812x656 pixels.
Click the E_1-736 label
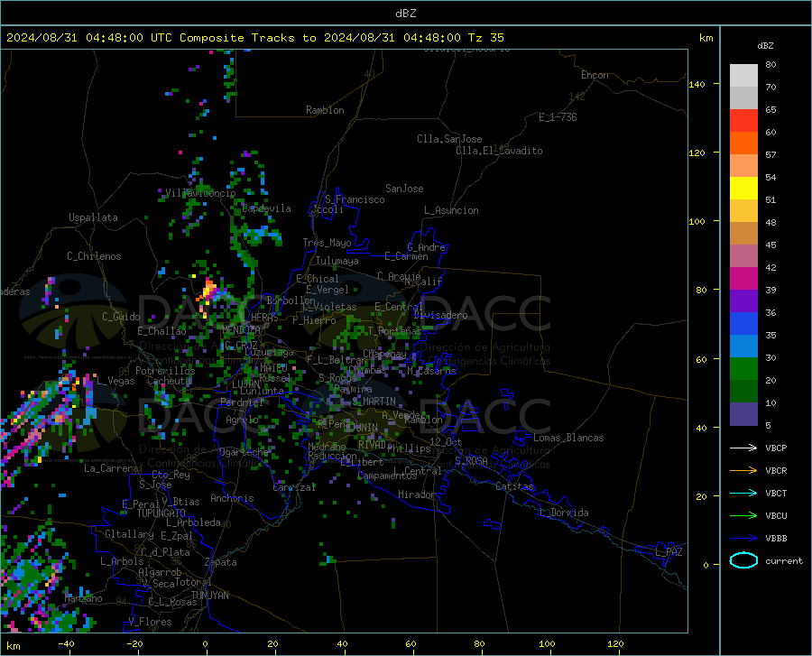click(x=558, y=117)
